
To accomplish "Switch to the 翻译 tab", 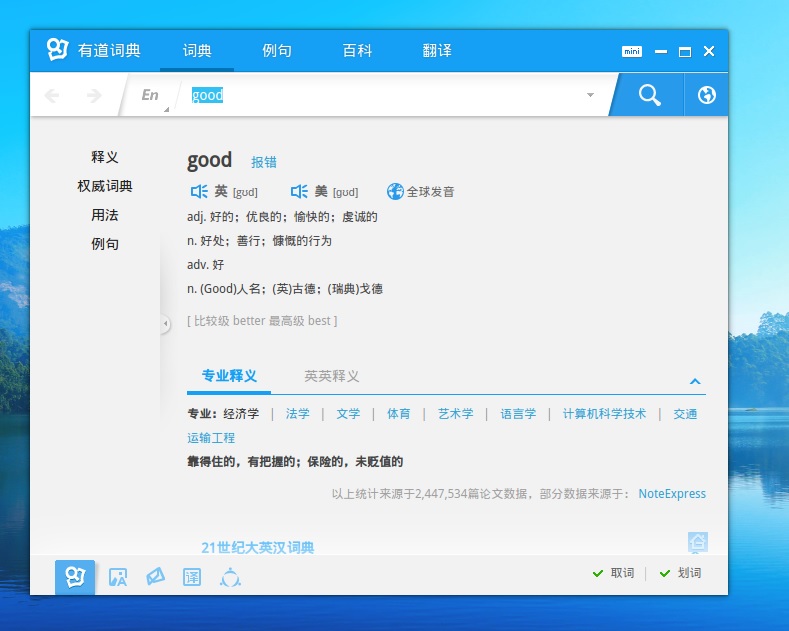I will 437,51.
